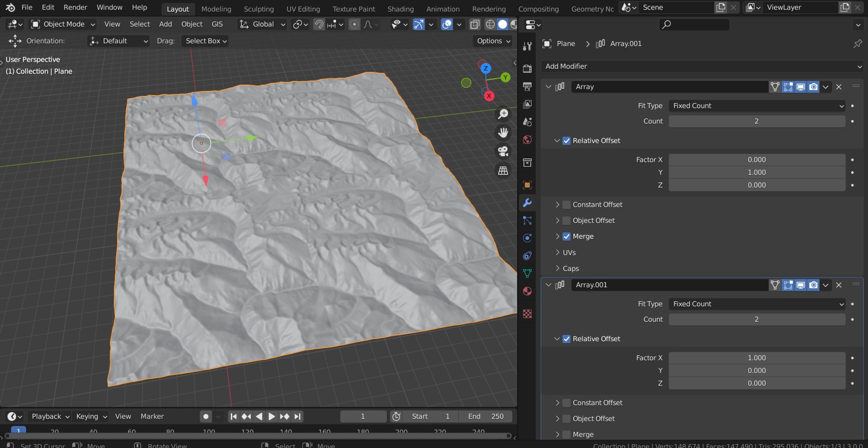Toggle Array modifier render camera visibility
This screenshot has height=448, width=868.
tap(813, 87)
